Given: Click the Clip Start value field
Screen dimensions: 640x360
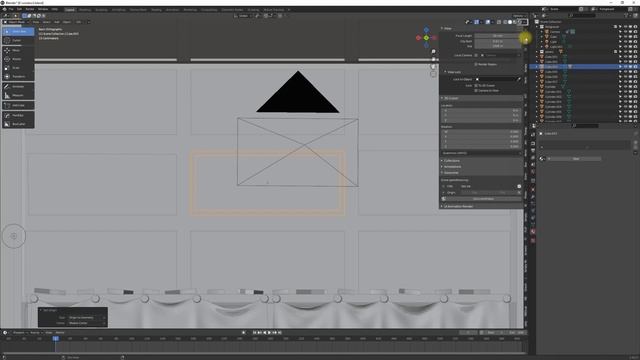Looking at the screenshot, I should [497, 41].
